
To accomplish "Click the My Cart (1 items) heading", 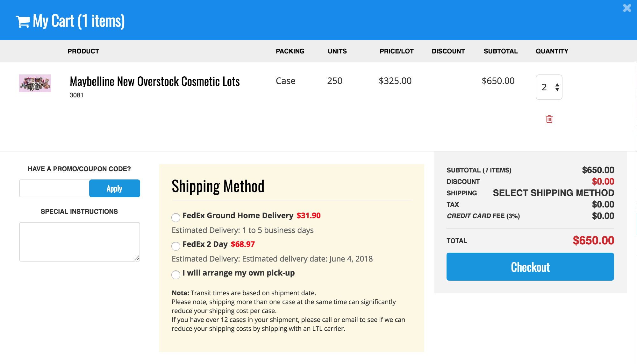I will (79, 21).
